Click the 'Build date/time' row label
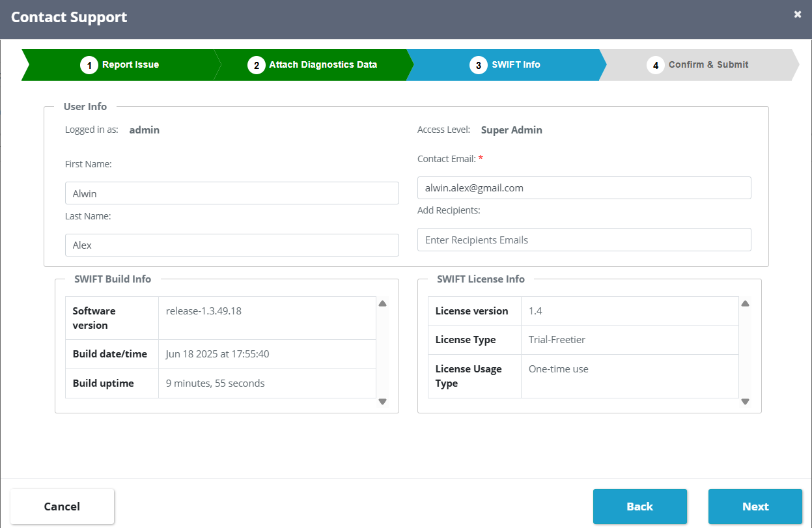 point(110,354)
